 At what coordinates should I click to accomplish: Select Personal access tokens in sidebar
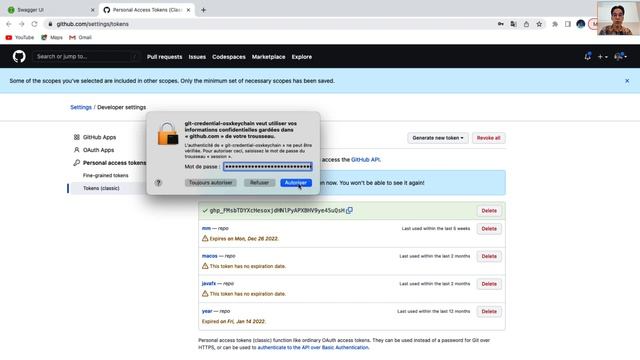coord(114,162)
